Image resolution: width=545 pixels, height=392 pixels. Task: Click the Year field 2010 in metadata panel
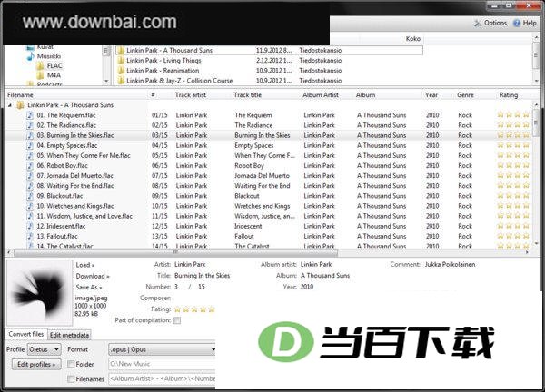(x=307, y=287)
